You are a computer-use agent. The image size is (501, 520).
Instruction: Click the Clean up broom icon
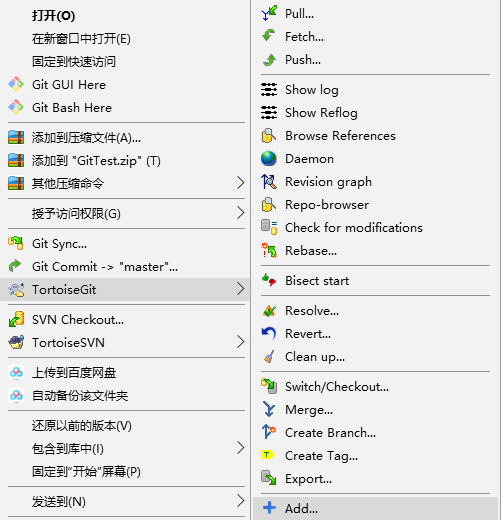point(269,356)
